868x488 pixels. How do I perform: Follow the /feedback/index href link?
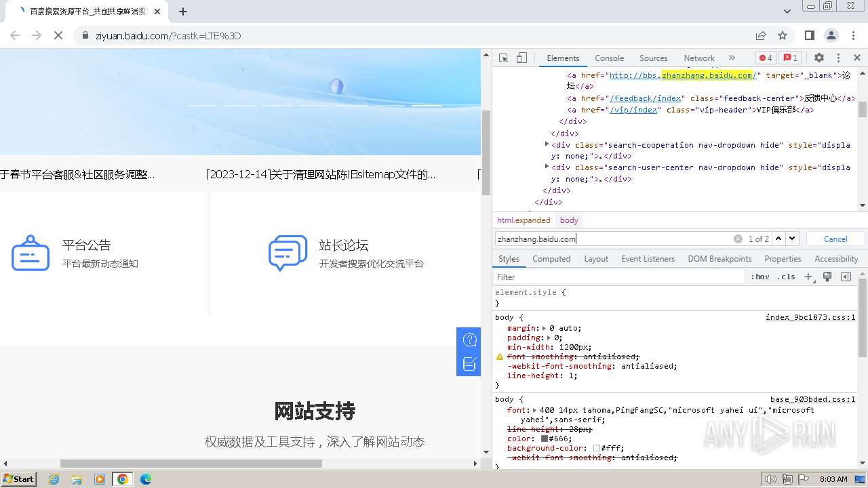[646, 98]
